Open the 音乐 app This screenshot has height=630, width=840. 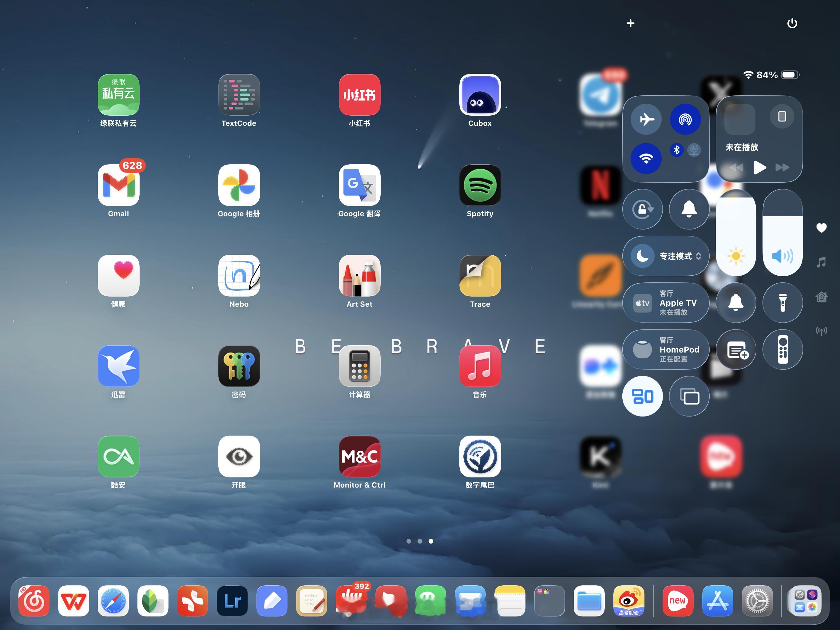pos(480,366)
